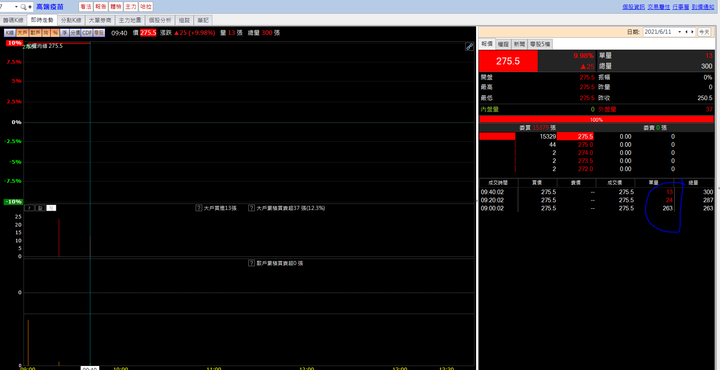Toggle the 淨 button in chart toolbar
This screenshot has width=720, height=370.
tap(65, 33)
